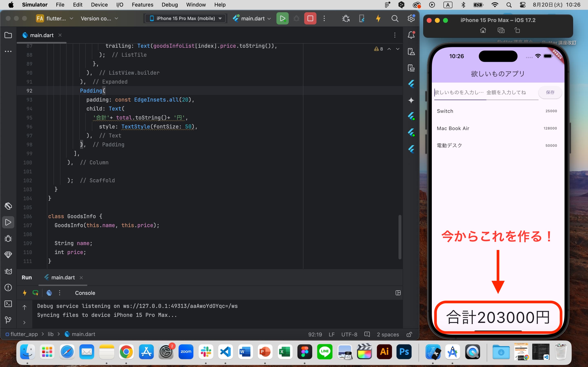Screen dimensions: 588x367
Task: Select the main.dart tab in editor
Action: coord(41,35)
